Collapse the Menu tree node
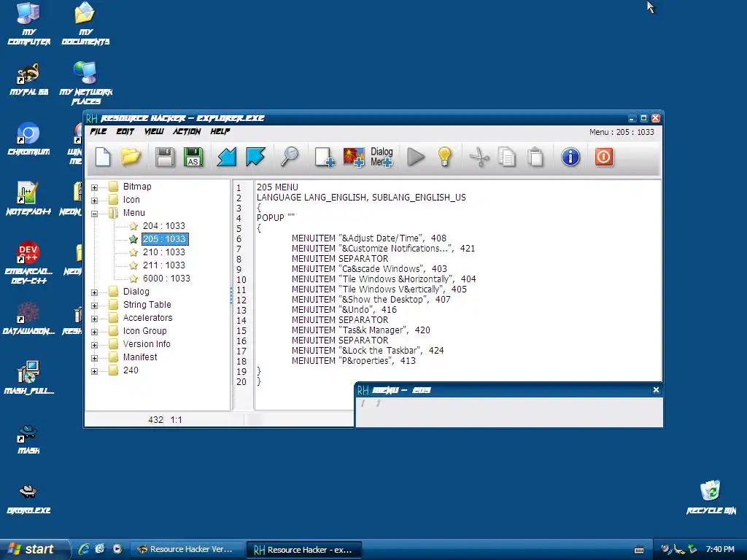Image resolution: width=747 pixels, height=560 pixels. [94, 214]
